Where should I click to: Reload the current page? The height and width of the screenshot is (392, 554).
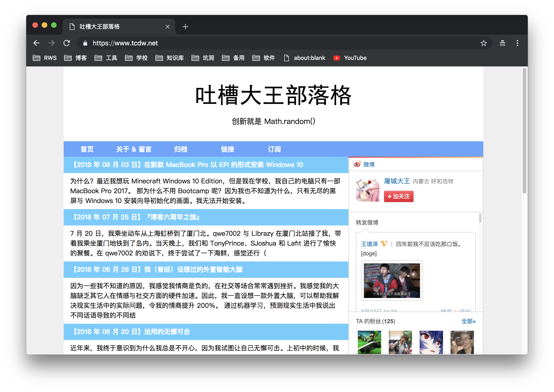pyautogui.click(x=67, y=43)
